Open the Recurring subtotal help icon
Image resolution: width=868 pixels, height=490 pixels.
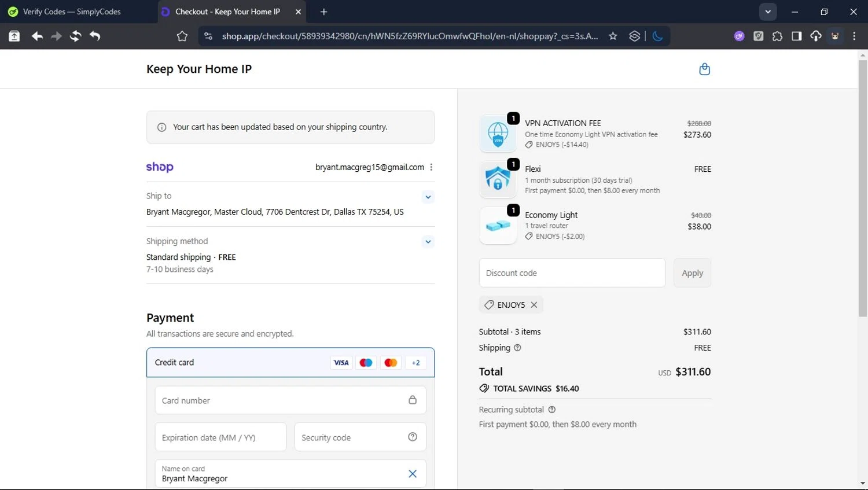[551, 410]
